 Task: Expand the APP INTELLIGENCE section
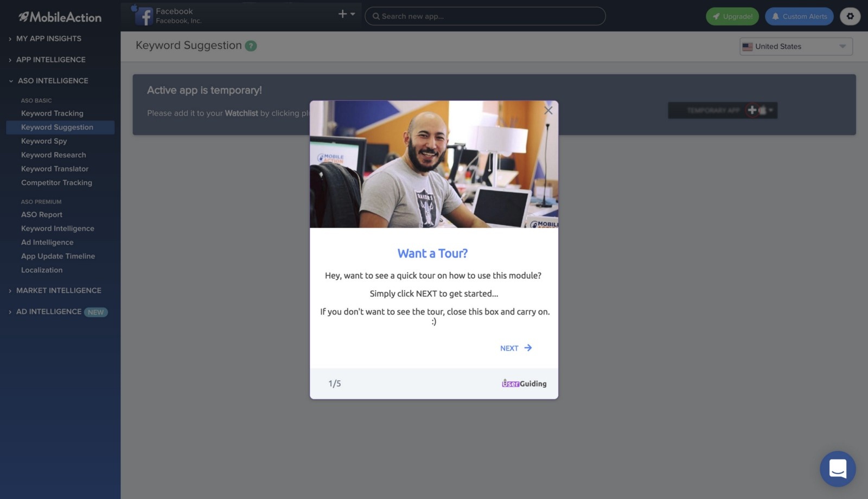[x=50, y=60]
